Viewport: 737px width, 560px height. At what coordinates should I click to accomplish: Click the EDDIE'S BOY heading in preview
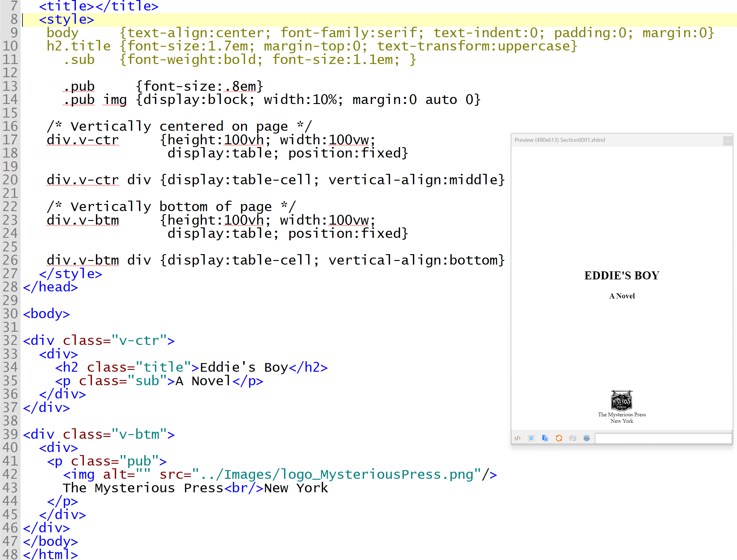click(622, 275)
